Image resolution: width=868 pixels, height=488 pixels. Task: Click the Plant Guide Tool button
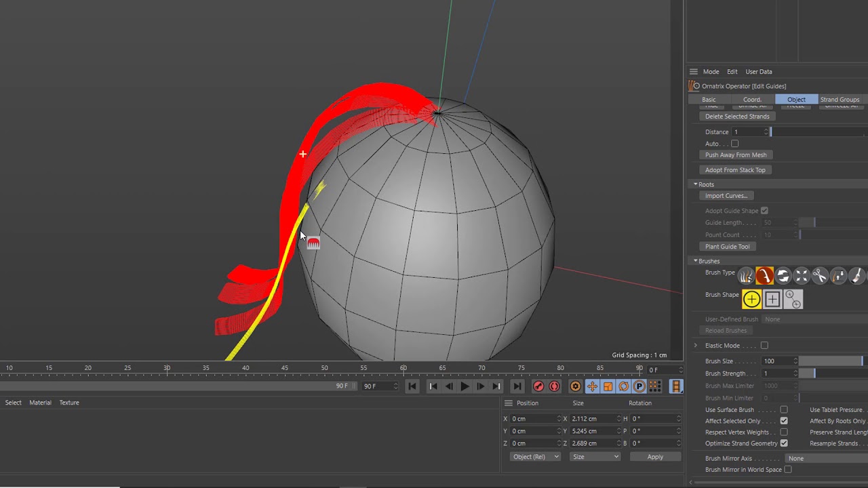pos(727,247)
